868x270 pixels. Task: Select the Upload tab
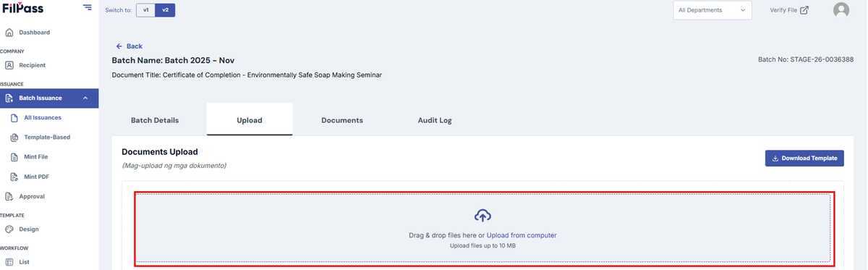250,120
